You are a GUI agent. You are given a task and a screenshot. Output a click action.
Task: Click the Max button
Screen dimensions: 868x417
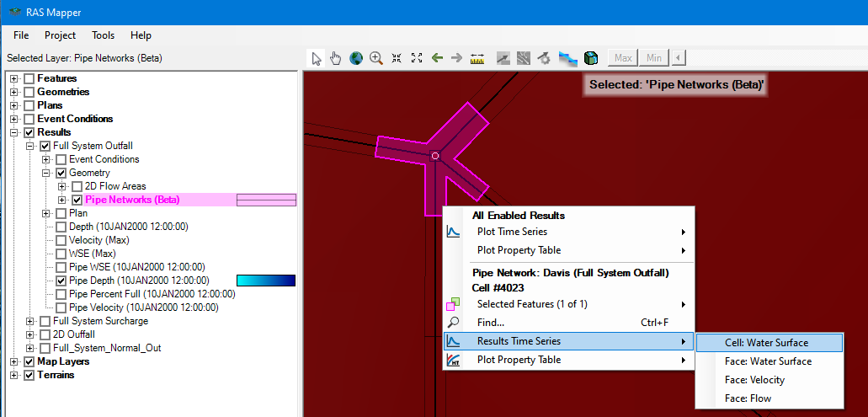[623, 58]
